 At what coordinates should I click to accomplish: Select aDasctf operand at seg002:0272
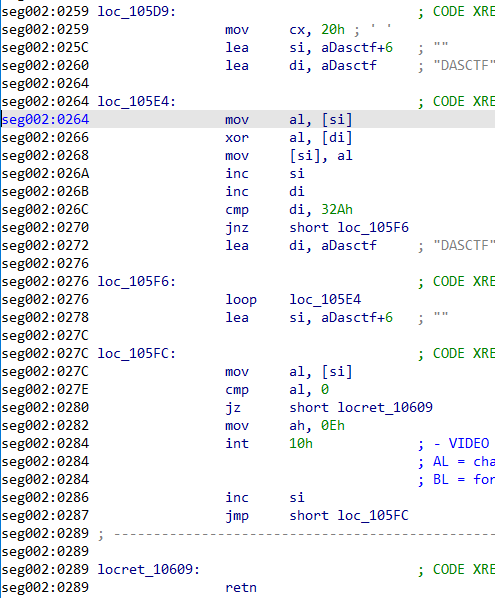[349, 246]
